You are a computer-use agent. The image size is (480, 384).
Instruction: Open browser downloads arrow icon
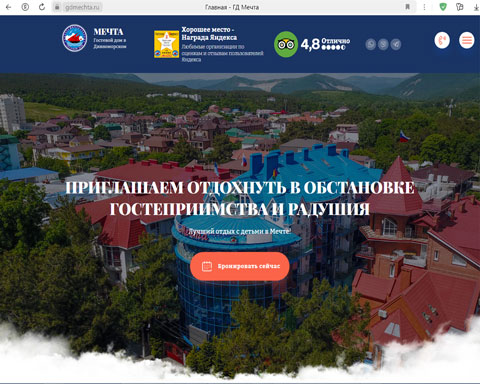click(477, 7)
